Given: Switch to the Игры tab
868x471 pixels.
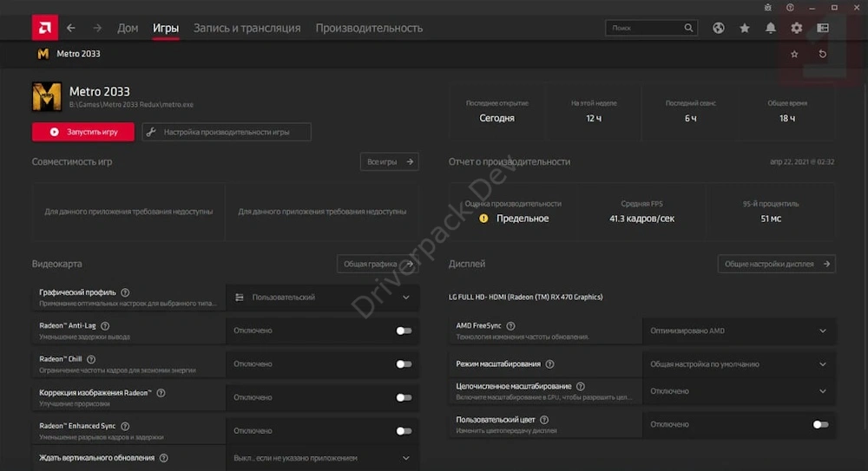Looking at the screenshot, I should coord(166,28).
